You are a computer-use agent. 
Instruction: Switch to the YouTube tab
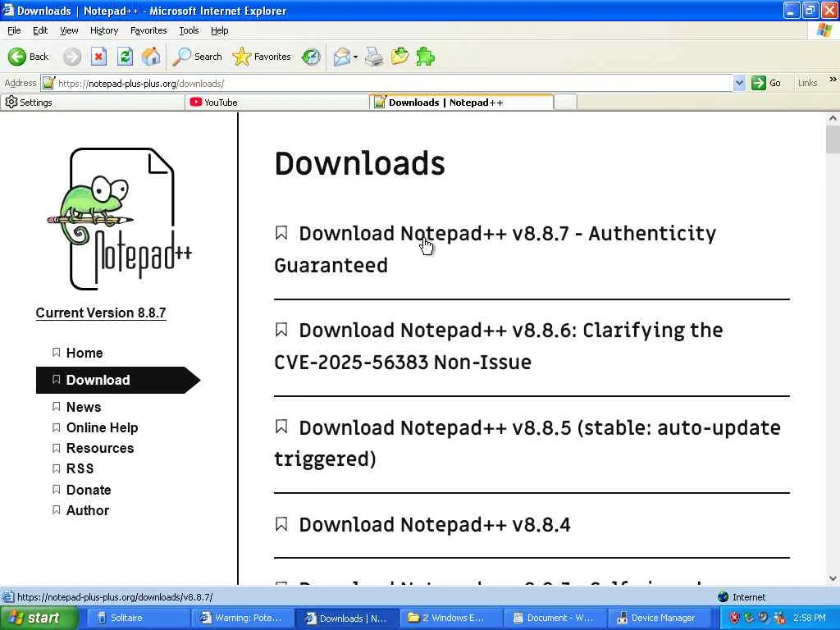(276, 103)
